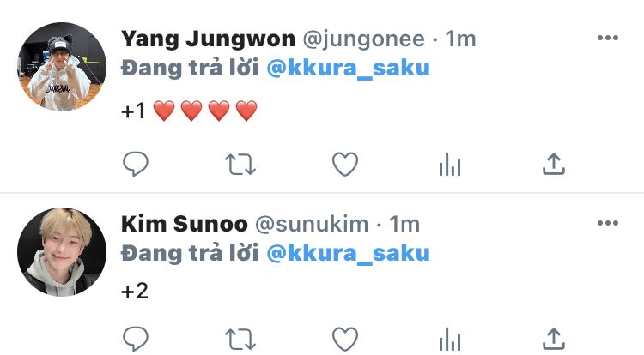Screen dimensions: 644x355
Task: Open more options for Kim Sunoo's tweet
Action: [608, 223]
